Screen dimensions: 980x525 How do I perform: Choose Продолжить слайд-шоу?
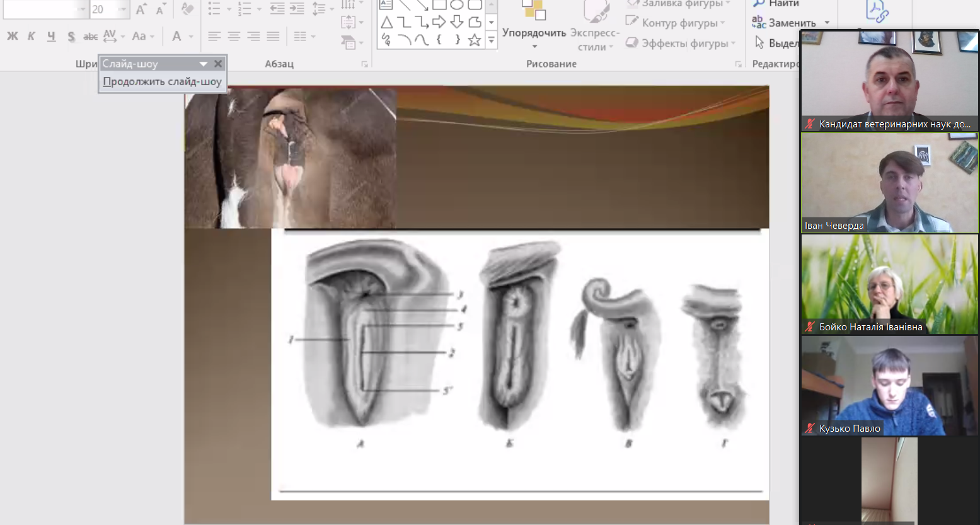click(x=163, y=81)
